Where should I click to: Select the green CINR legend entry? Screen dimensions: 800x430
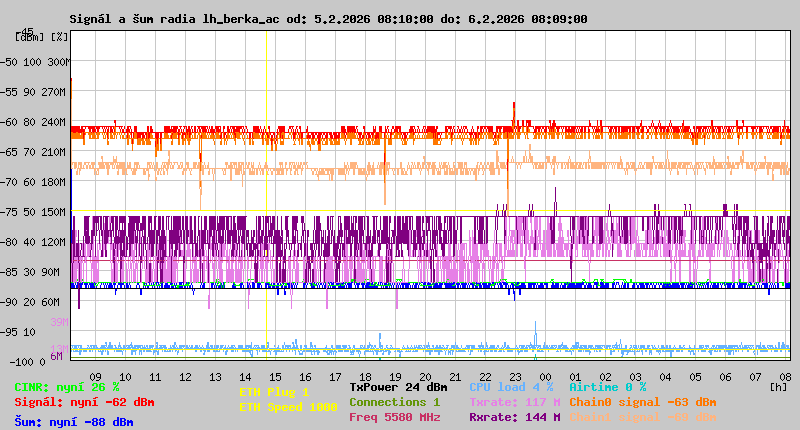coord(67,387)
